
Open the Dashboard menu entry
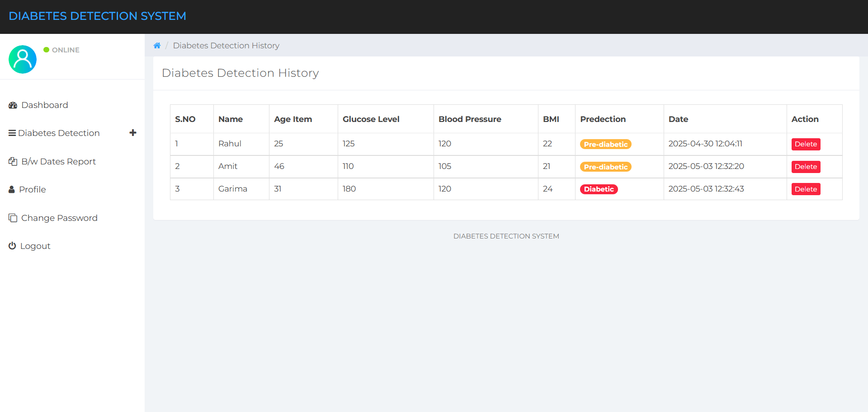44,105
